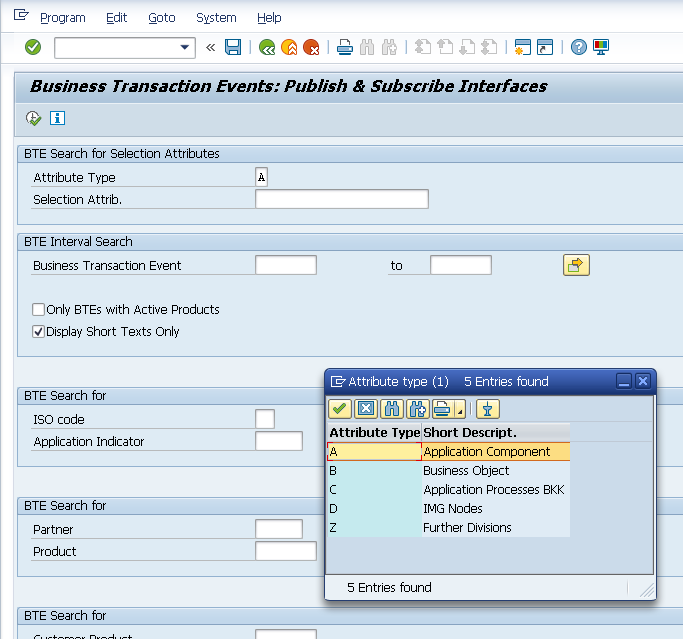Screen dimensions: 683x639
Task: Select the Business Object entry
Action: 466,471
